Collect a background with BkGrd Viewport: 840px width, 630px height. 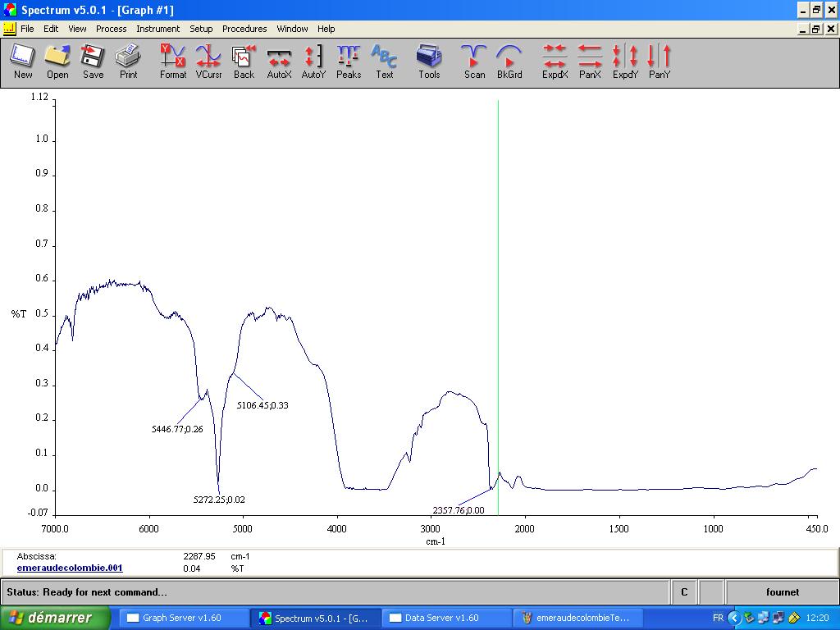click(509, 62)
